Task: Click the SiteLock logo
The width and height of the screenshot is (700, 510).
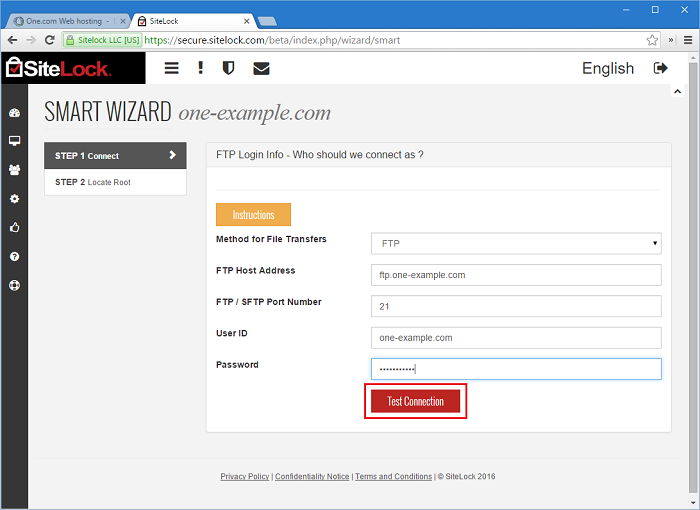Action: (x=58, y=68)
